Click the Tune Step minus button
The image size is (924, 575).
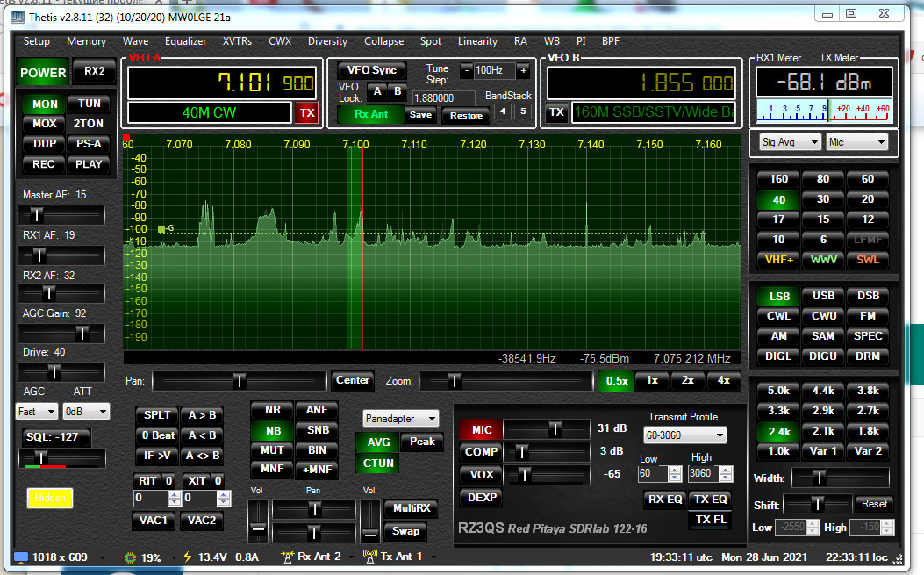tap(466, 71)
